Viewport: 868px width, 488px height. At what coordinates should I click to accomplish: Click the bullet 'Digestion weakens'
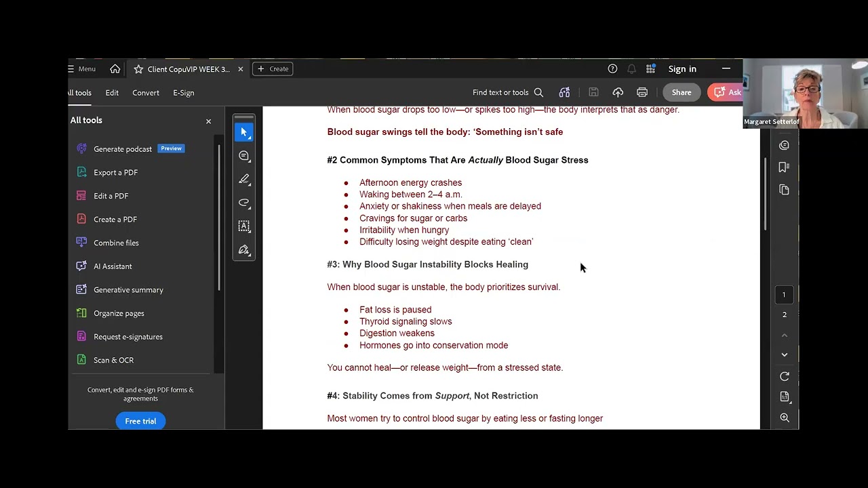coord(397,333)
